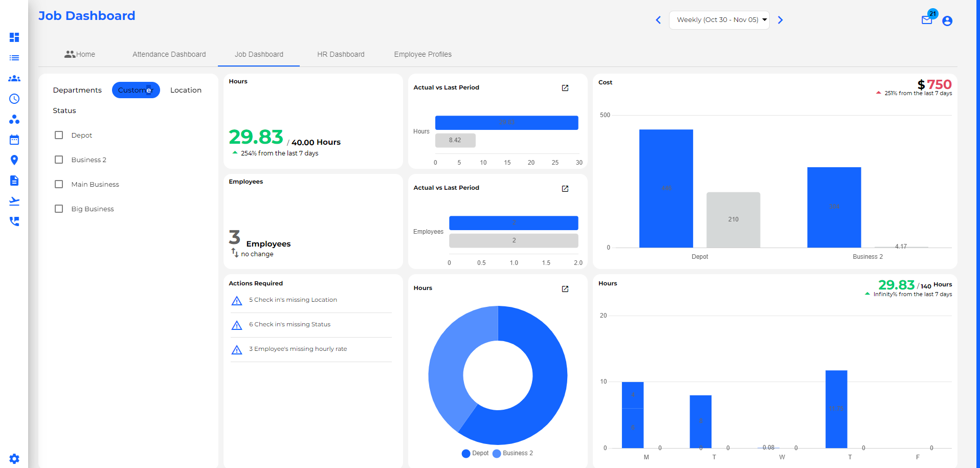Go to next week with right chevron

[780, 19]
